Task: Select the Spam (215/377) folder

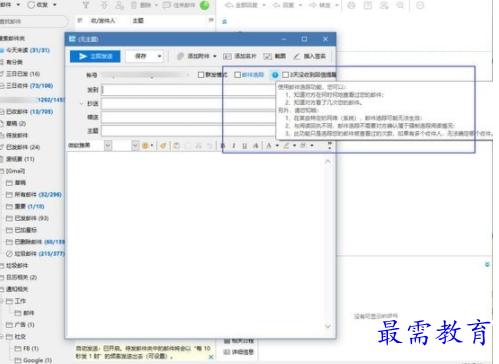Action: (x=39, y=254)
